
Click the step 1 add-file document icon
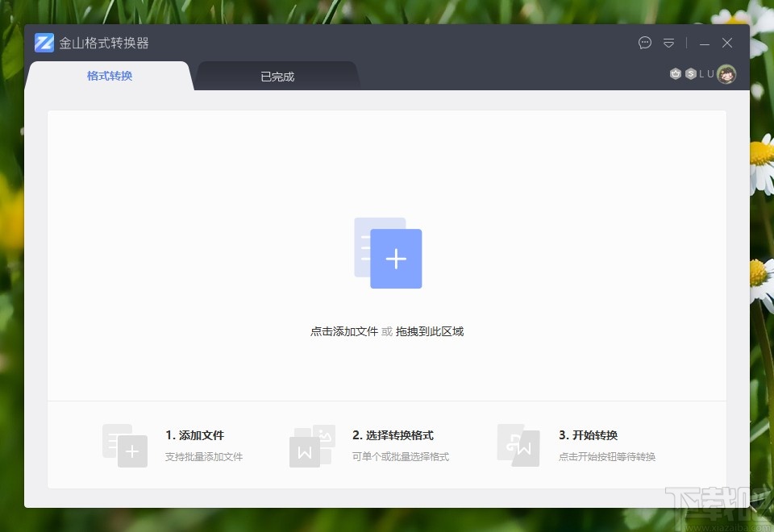(x=126, y=445)
